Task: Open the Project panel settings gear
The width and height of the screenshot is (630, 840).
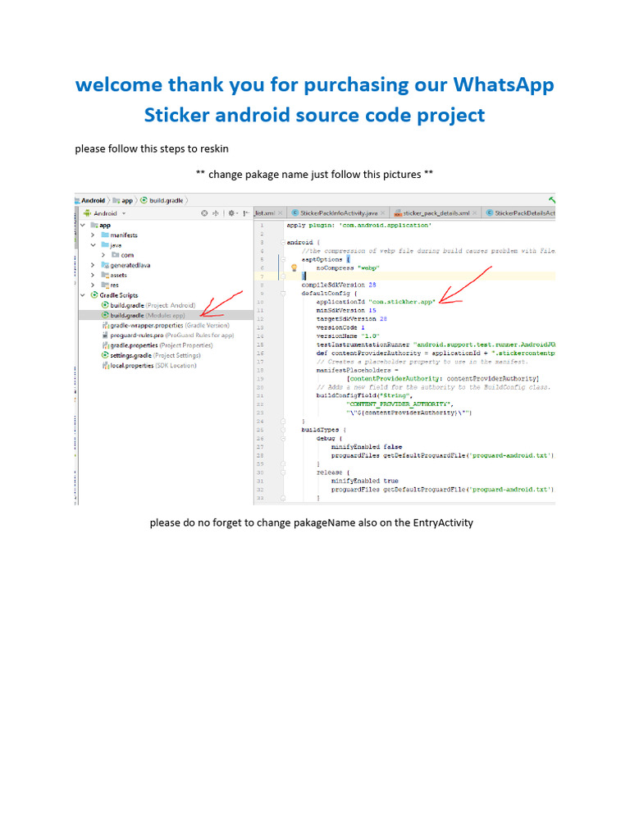Action: coord(232,213)
